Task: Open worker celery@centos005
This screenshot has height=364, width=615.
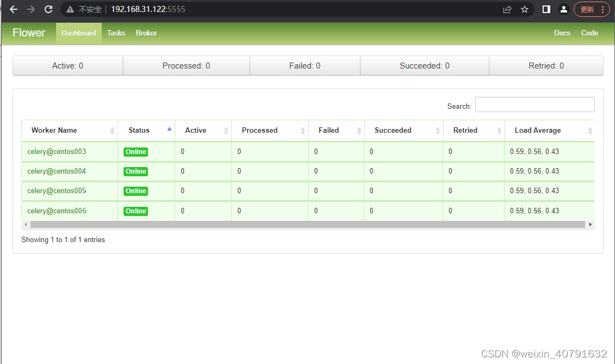Action: pos(57,191)
